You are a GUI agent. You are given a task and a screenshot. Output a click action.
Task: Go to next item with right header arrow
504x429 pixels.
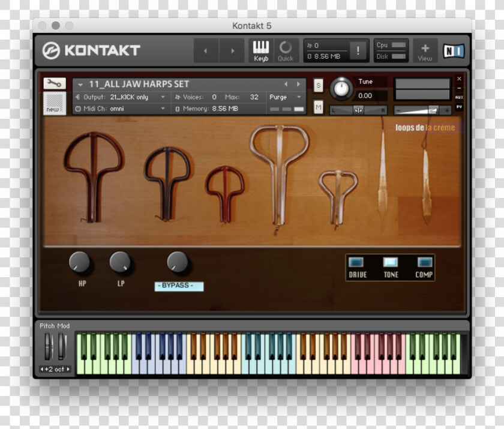click(232, 51)
